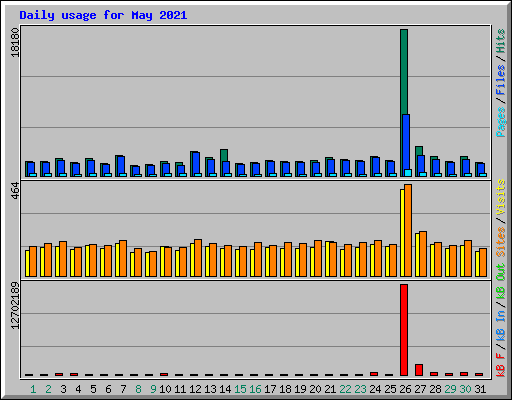Click day label 23 on the x-axis

click(360, 389)
